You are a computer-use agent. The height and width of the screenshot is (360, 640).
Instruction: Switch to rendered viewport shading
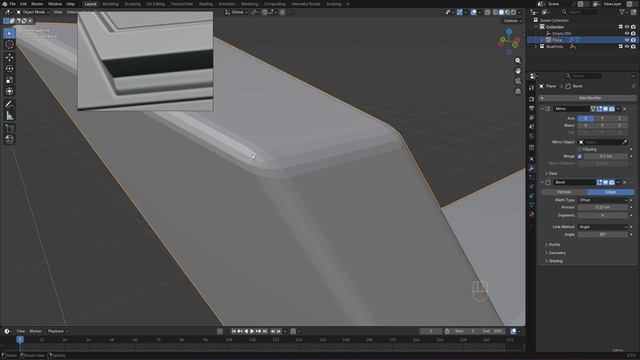513,12
